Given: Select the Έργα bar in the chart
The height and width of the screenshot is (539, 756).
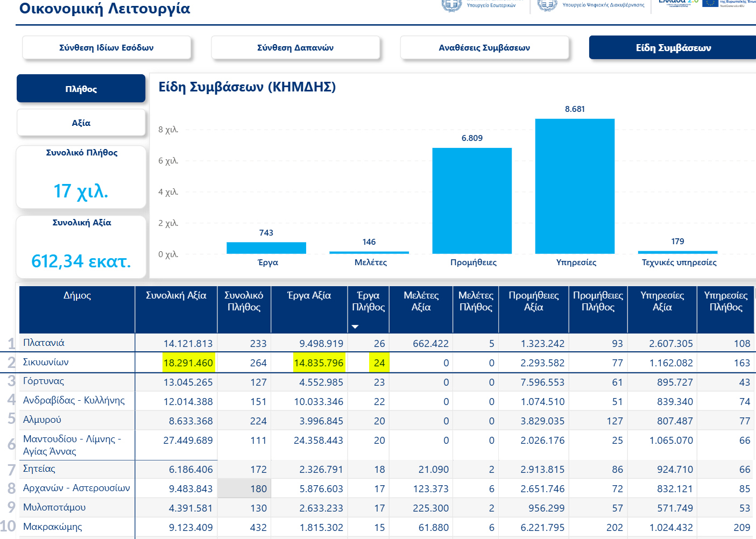Looking at the screenshot, I should point(266,248).
